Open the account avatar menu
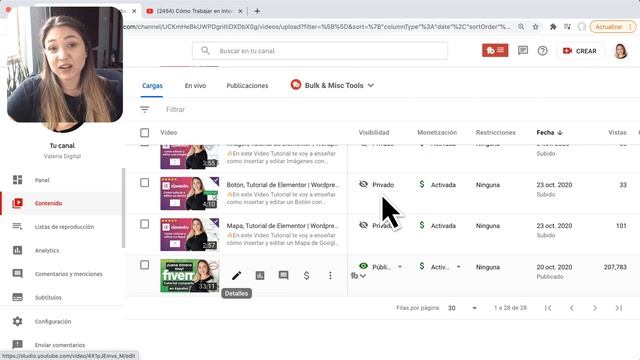The height and width of the screenshot is (360, 640). (620, 51)
